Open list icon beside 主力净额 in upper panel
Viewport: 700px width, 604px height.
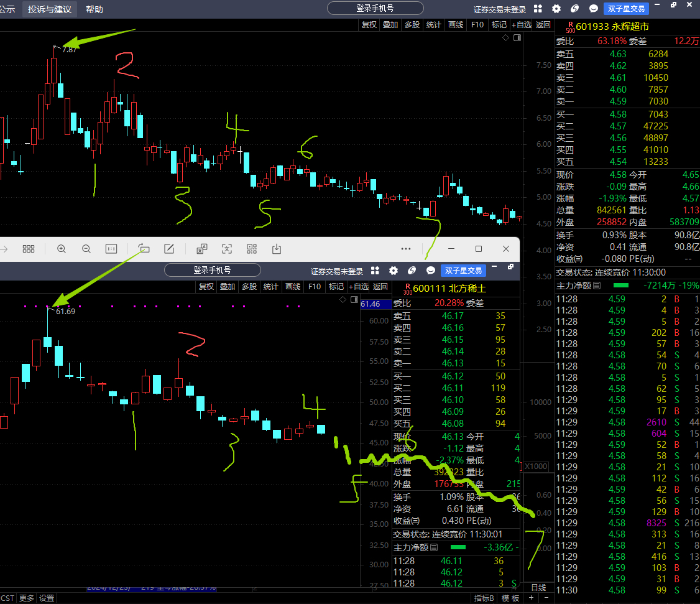point(597,285)
